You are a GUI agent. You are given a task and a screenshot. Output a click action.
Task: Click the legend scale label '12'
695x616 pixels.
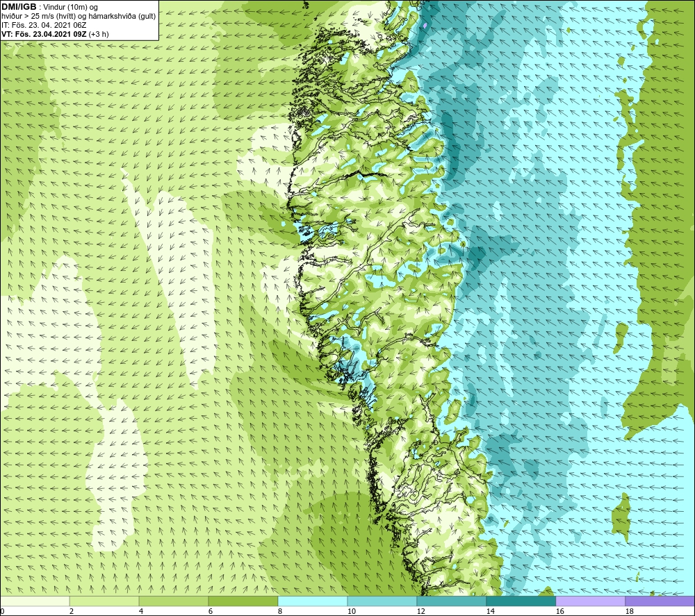(420, 612)
